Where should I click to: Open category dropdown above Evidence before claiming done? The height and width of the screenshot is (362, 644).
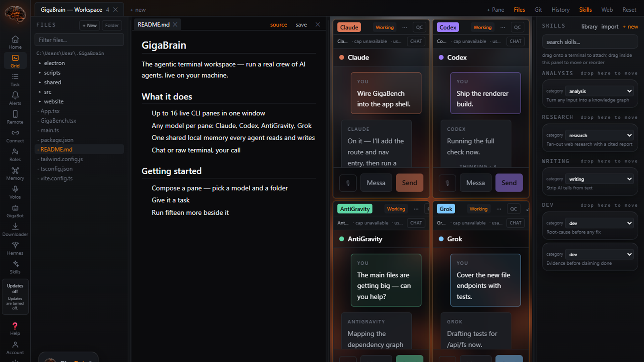click(x=600, y=255)
